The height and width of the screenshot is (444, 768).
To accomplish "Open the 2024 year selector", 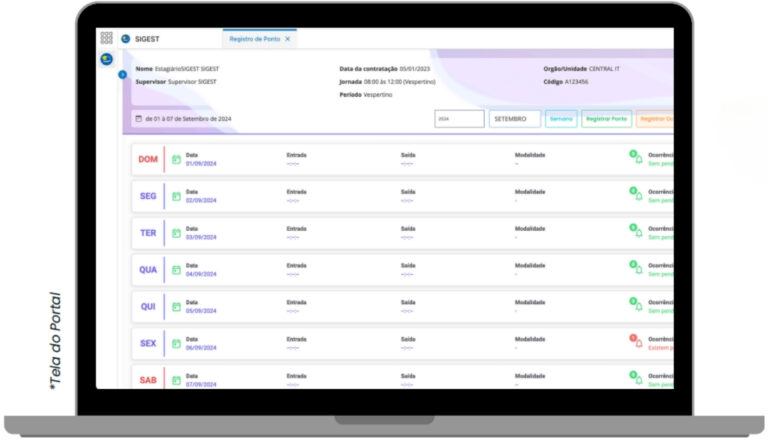I will tap(459, 119).
